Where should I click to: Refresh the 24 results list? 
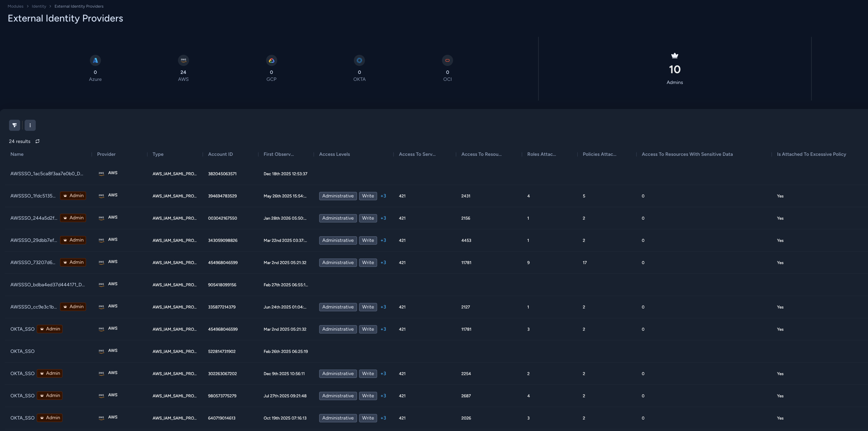pos(37,141)
